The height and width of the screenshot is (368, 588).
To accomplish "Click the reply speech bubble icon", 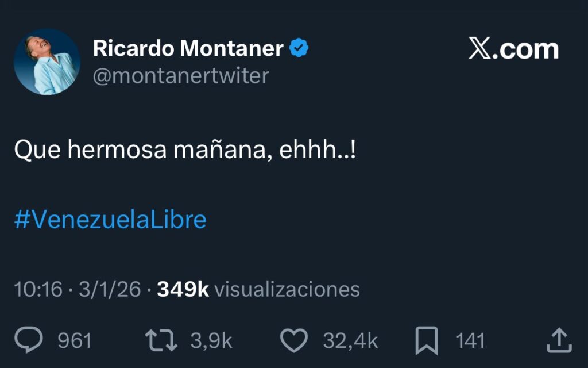I will coord(29,341).
